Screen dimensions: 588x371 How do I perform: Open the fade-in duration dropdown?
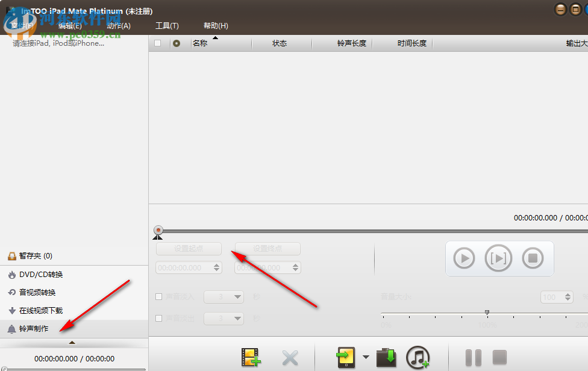(x=224, y=296)
